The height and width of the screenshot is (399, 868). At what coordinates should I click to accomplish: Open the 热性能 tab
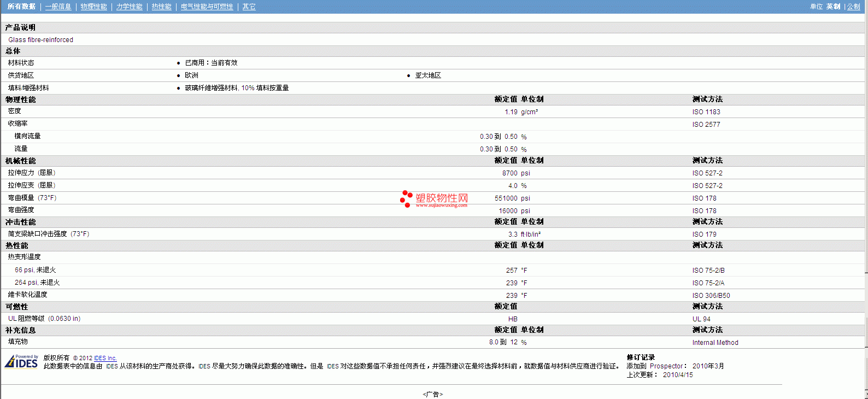pos(161,7)
